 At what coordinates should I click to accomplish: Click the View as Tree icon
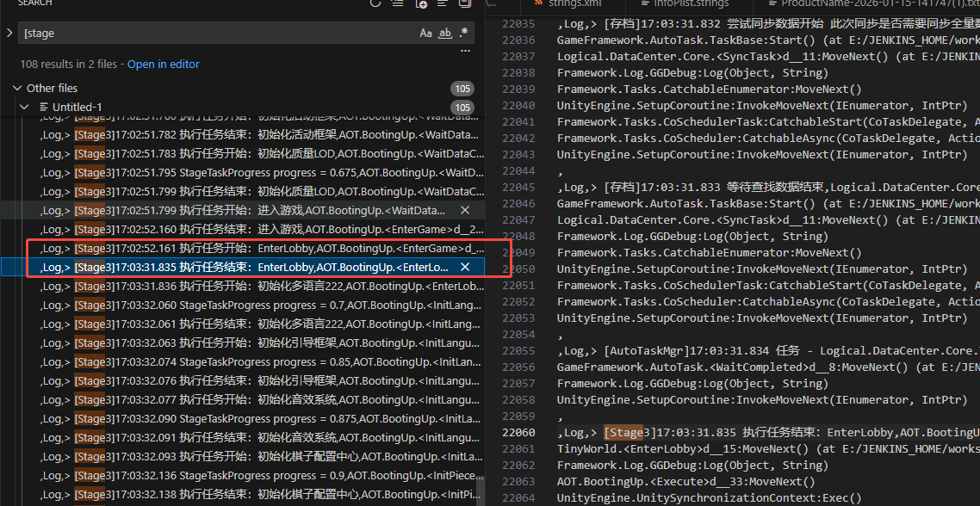pos(443,3)
